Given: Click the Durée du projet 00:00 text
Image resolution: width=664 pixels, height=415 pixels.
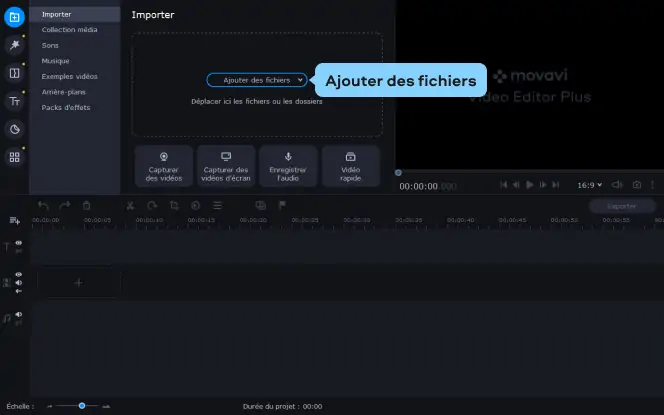Looking at the screenshot, I should click(282, 407).
